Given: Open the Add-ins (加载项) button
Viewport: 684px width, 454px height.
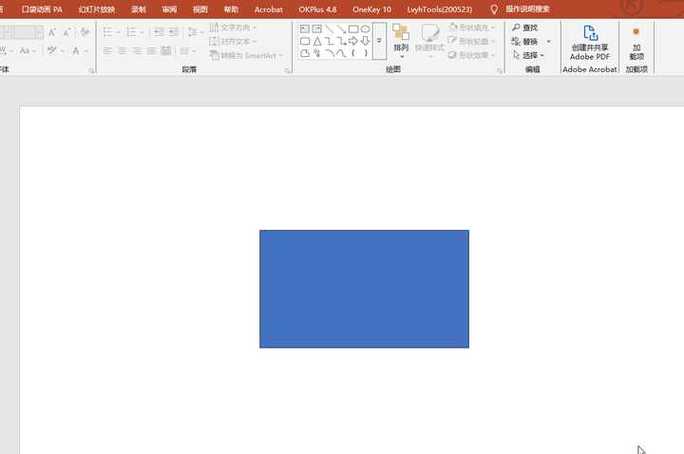Looking at the screenshot, I should (x=636, y=44).
